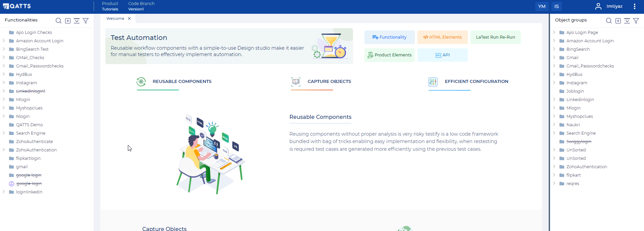Add new item in Functionalities panel

(x=68, y=21)
